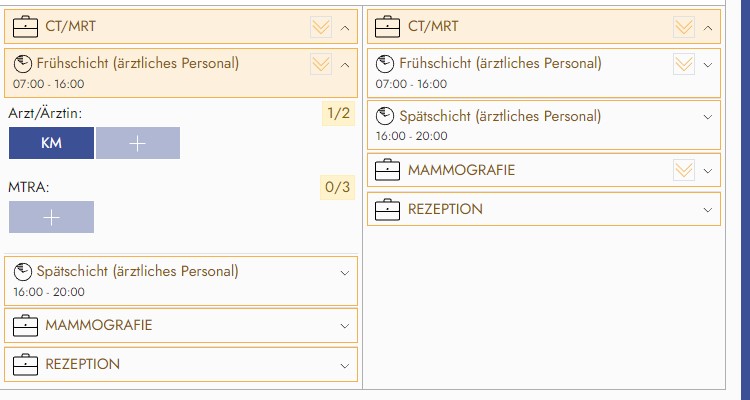Click the double-chevron icon in left Frühschicht row

pyautogui.click(x=321, y=64)
